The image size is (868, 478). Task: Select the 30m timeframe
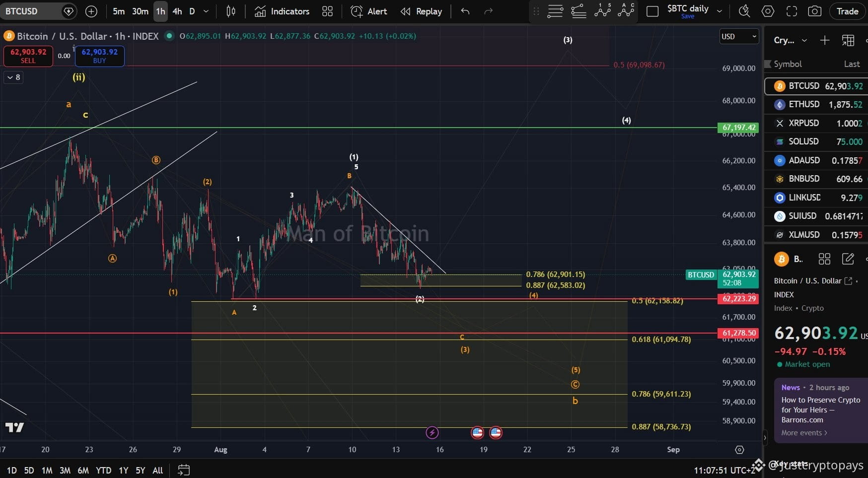coord(140,11)
